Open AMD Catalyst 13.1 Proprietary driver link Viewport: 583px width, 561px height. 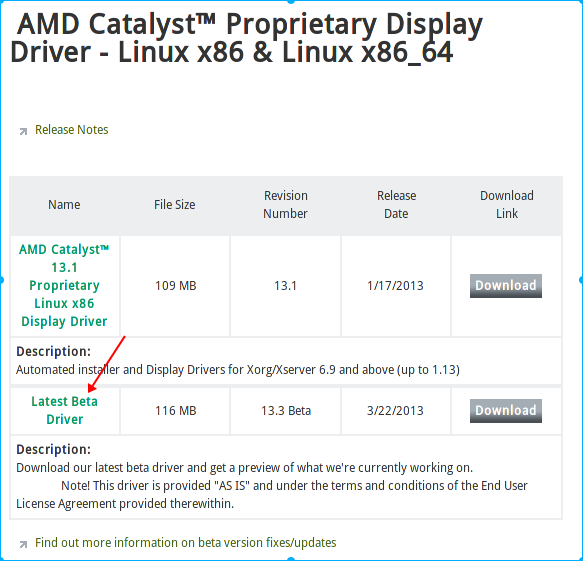coord(64,285)
